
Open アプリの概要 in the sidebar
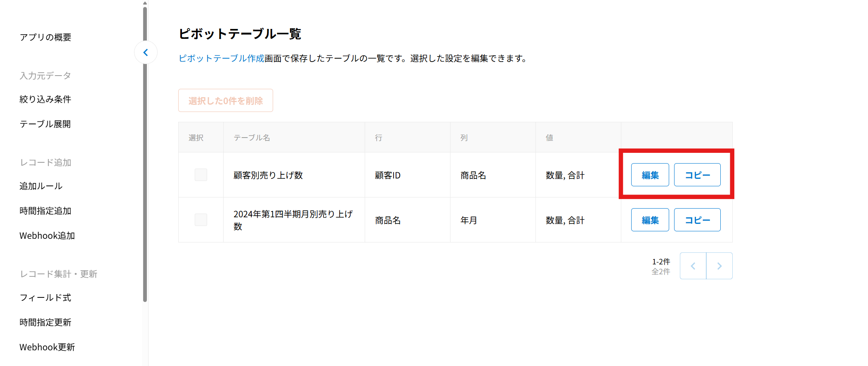[x=45, y=37]
